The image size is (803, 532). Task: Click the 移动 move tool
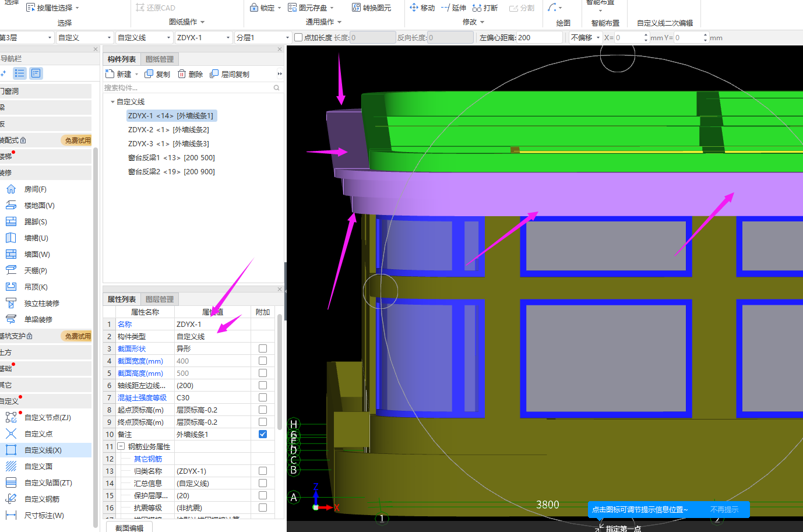[x=422, y=8]
